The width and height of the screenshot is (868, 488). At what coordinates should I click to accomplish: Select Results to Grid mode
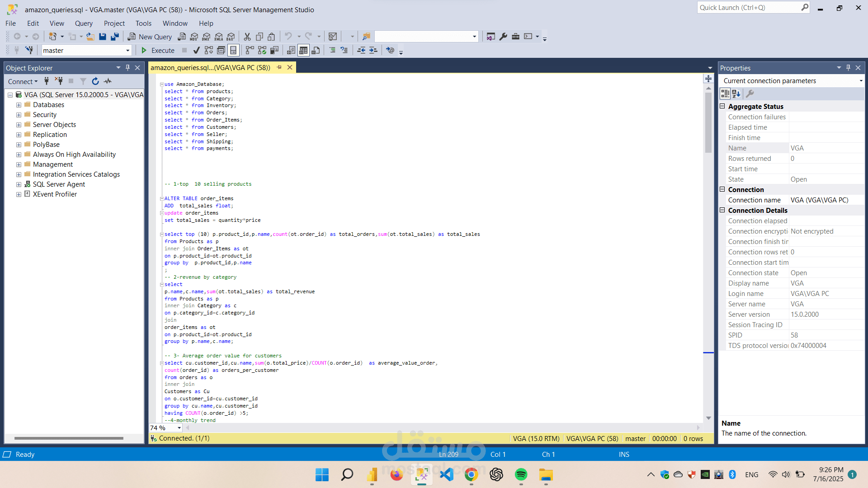[303, 50]
